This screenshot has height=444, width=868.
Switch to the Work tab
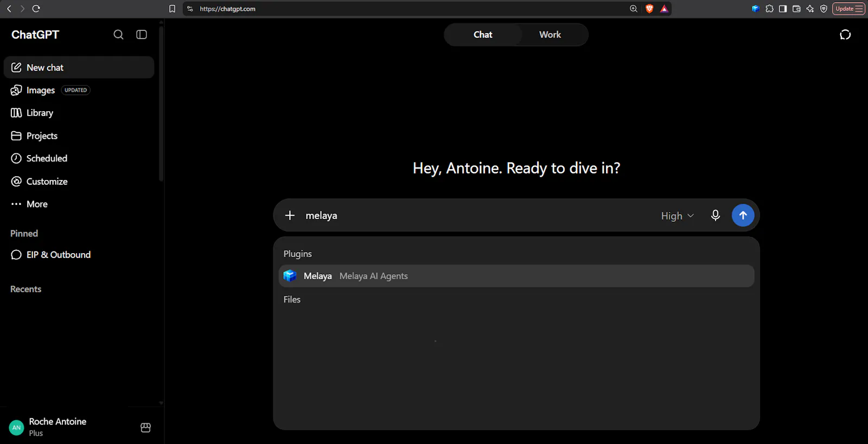(x=550, y=35)
